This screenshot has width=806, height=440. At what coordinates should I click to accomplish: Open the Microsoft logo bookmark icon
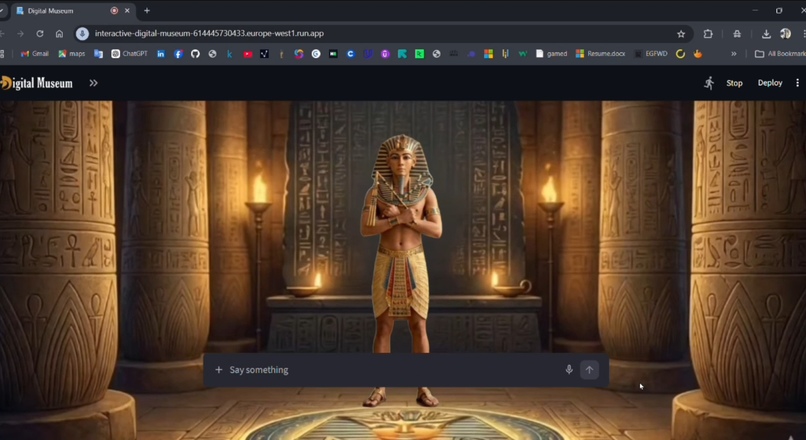click(488, 53)
